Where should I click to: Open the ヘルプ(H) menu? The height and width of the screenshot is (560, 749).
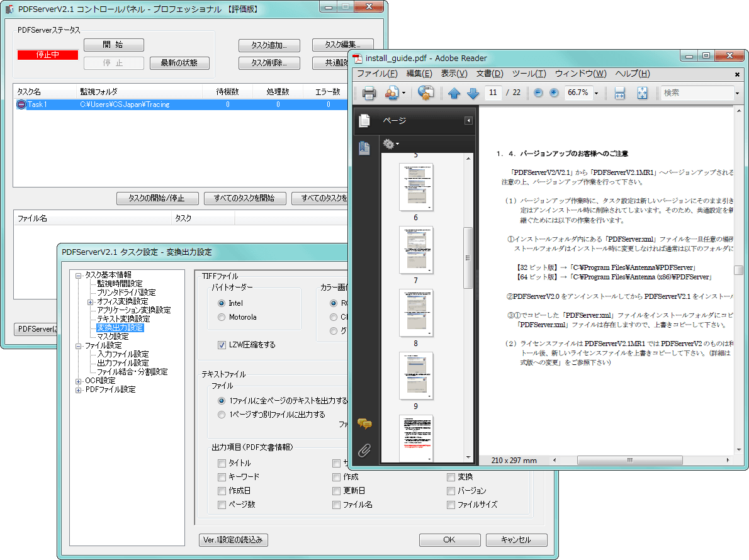[633, 74]
